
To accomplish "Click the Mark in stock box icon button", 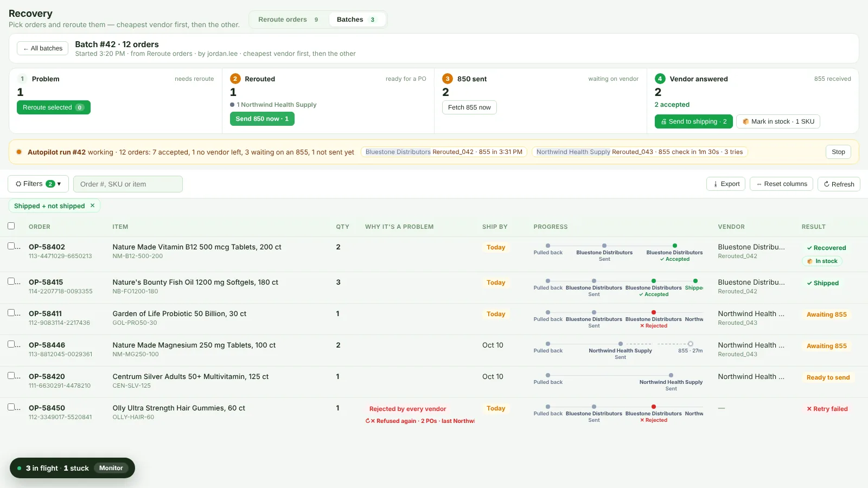I will click(x=777, y=121).
